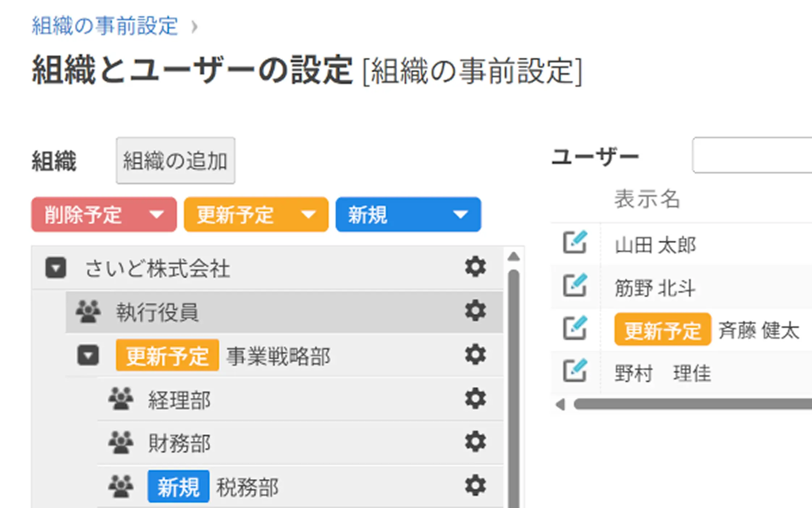Click edit icon for 野村 理佳
This screenshot has width=812, height=508.
click(575, 371)
